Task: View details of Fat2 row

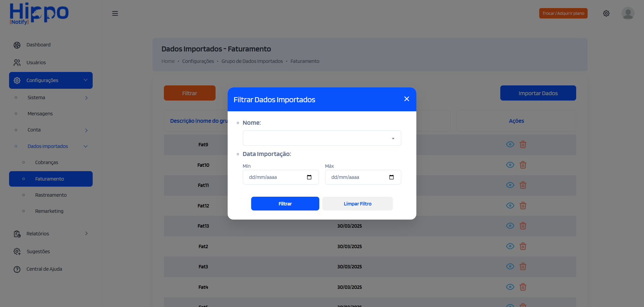Action: [510, 246]
